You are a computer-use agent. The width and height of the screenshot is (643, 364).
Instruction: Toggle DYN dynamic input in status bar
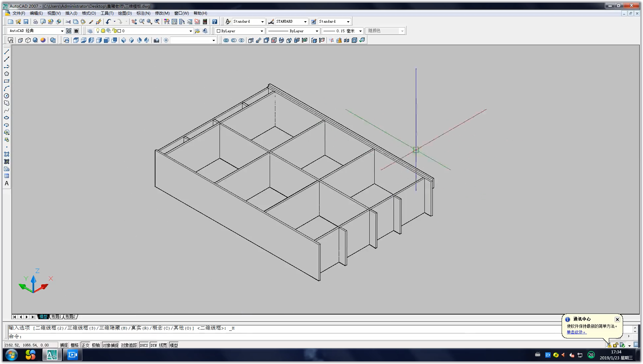(153, 345)
